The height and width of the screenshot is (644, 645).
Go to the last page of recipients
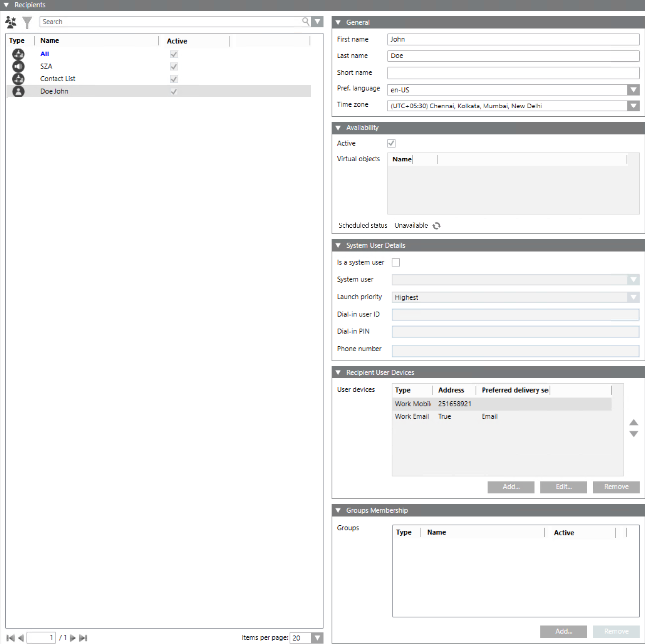click(x=83, y=638)
